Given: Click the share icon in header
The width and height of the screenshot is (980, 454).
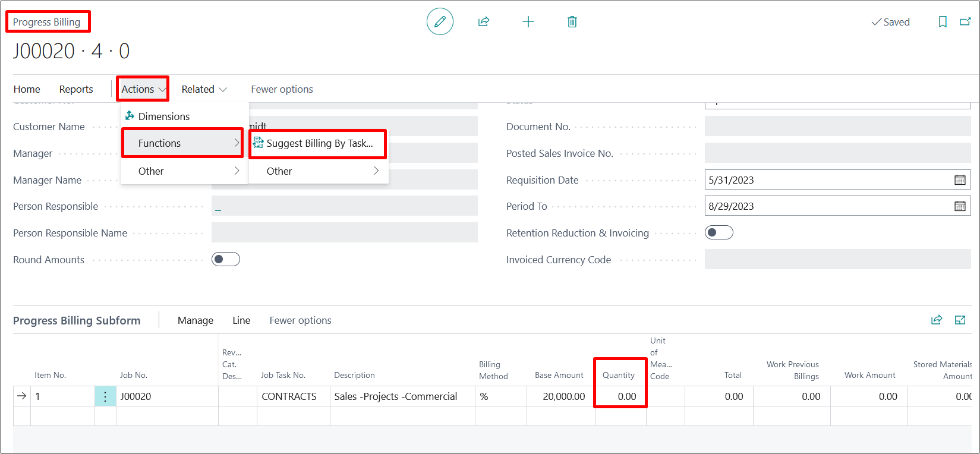Looking at the screenshot, I should pyautogui.click(x=484, y=22).
